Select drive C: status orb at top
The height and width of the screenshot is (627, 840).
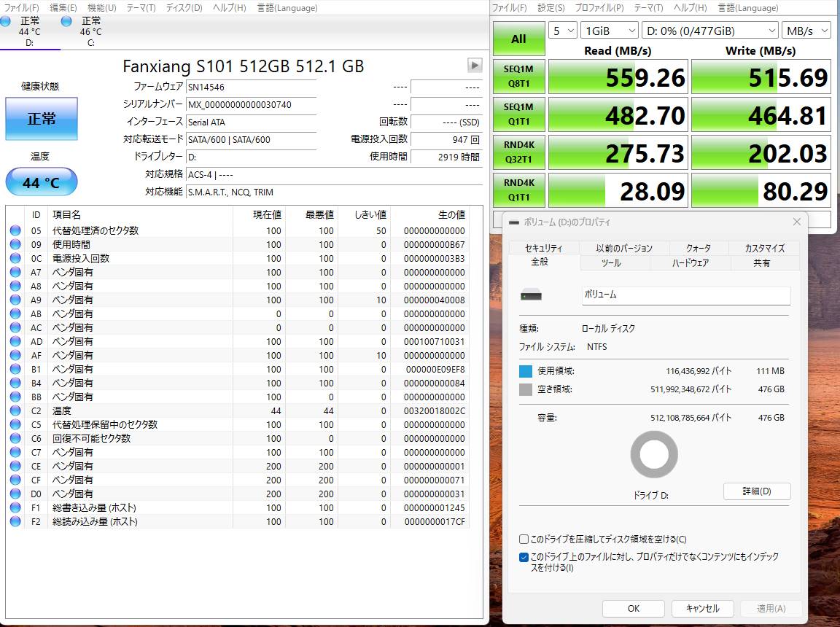click(x=67, y=22)
